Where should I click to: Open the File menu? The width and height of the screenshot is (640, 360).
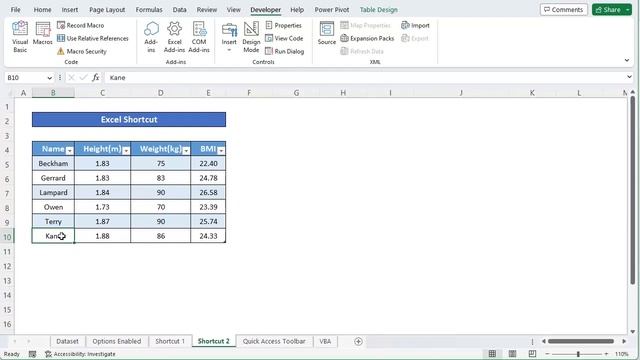point(16,9)
